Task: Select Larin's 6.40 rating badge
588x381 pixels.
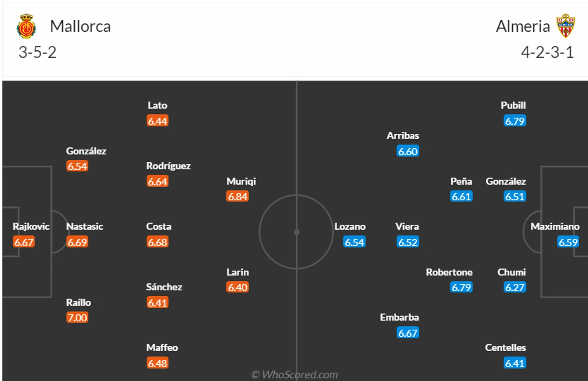Action: tap(238, 288)
